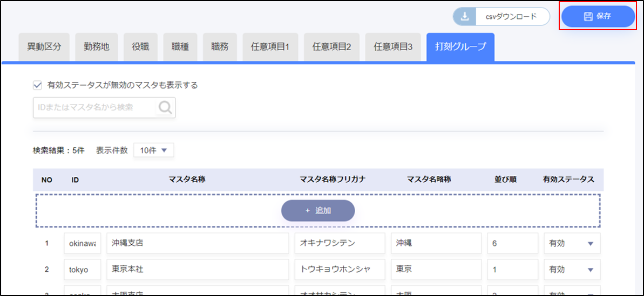644x296 pixels.
Task: Click the floppy disk save icon
Action: (x=588, y=17)
